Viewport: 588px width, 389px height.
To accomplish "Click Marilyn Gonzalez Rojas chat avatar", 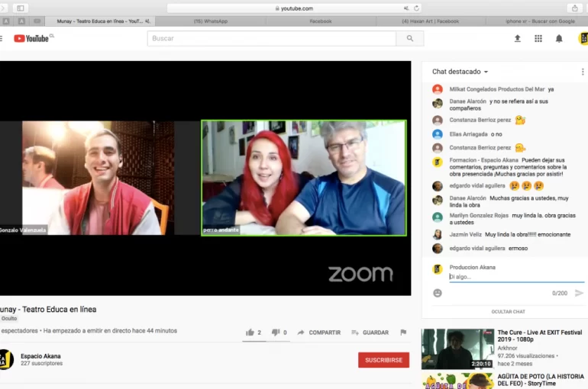I will click(438, 217).
